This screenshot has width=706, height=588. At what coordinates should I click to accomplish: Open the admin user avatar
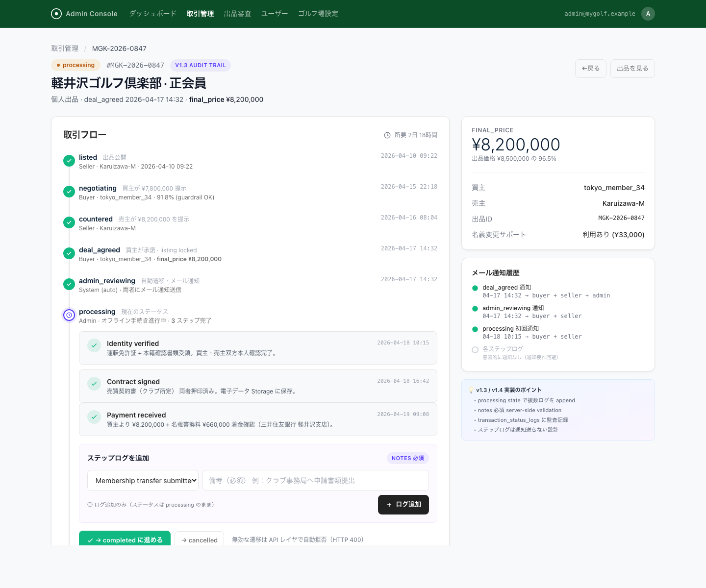click(x=648, y=14)
